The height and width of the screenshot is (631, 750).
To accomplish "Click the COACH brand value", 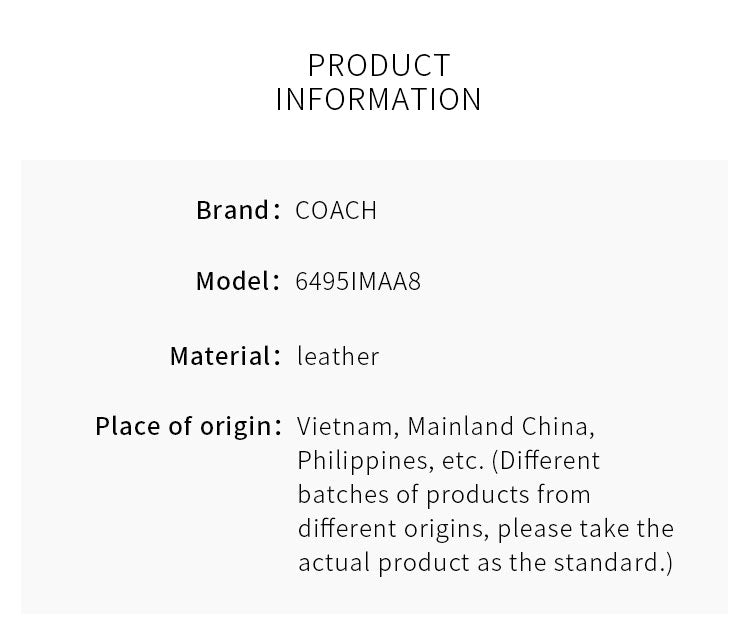I will coord(336,211).
